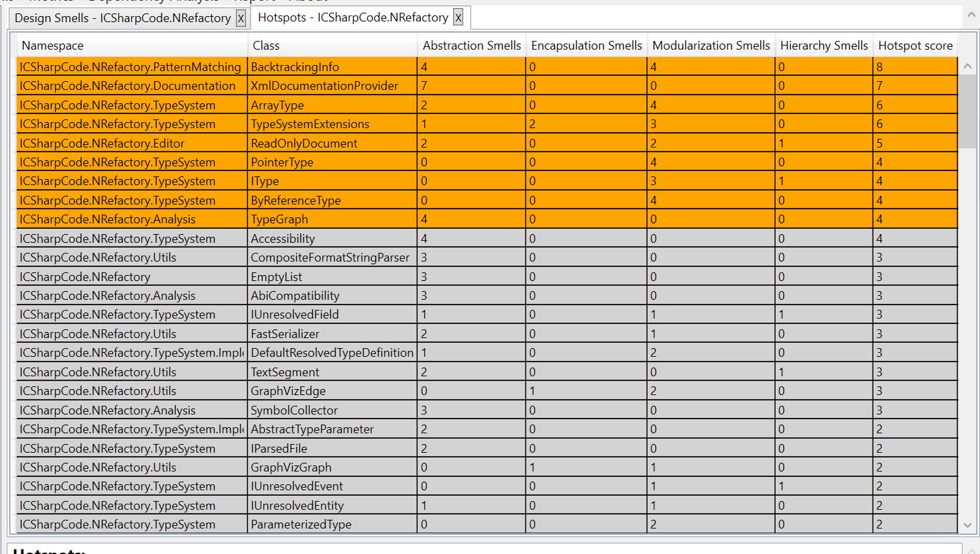Select the GraphVizEdge class cell
Image resolution: width=980 pixels, height=554 pixels.
point(332,391)
